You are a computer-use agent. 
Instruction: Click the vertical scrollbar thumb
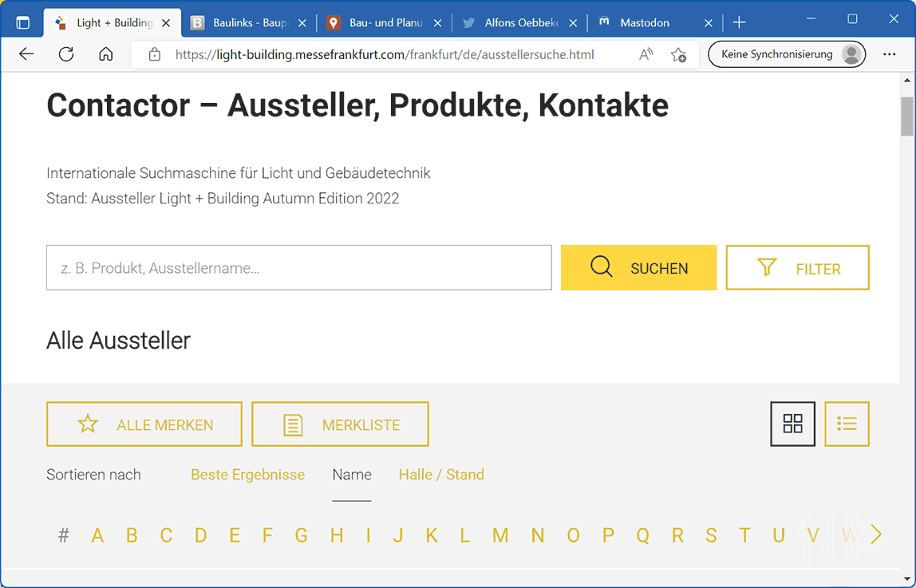click(x=906, y=116)
